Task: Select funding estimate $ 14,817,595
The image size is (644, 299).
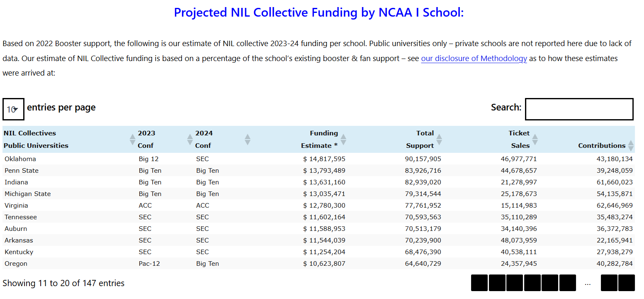Action: tap(324, 159)
